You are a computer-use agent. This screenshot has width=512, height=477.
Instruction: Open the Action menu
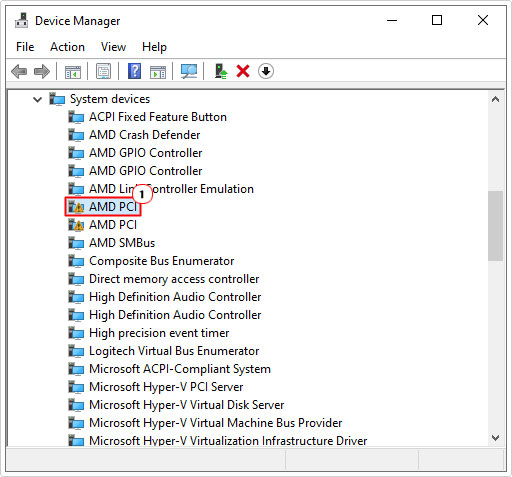tap(67, 47)
